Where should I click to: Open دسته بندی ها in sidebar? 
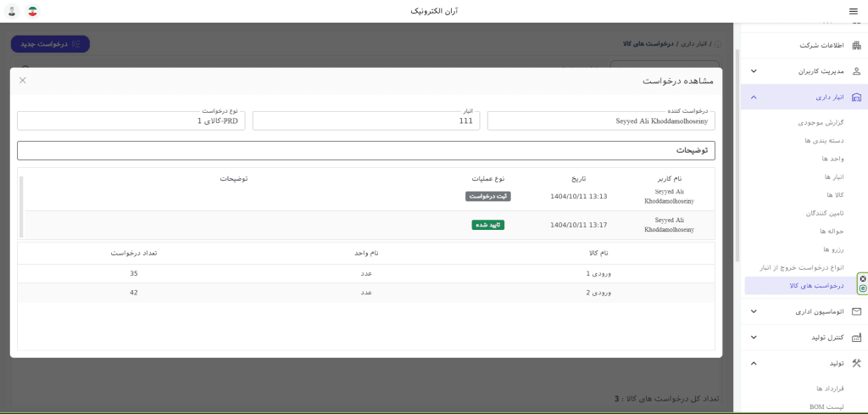click(x=824, y=141)
